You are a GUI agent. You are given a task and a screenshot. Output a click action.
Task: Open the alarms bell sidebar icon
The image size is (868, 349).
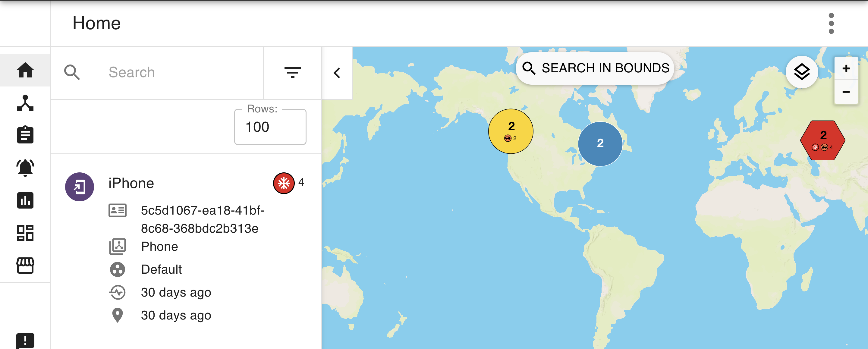click(x=25, y=168)
